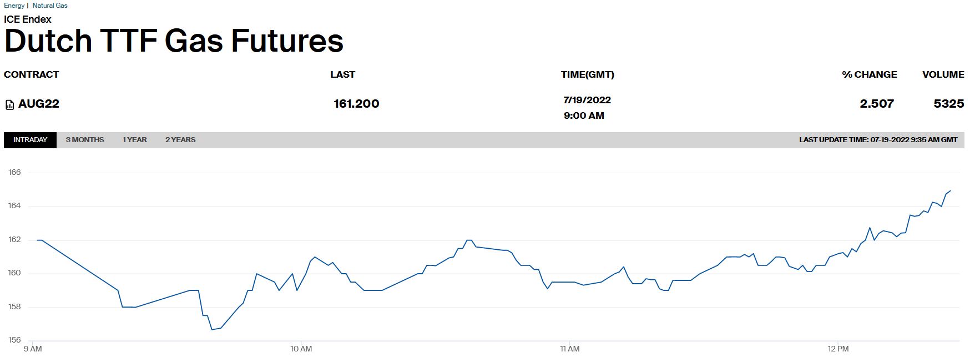Click the percent change value 2.507

tap(876, 104)
